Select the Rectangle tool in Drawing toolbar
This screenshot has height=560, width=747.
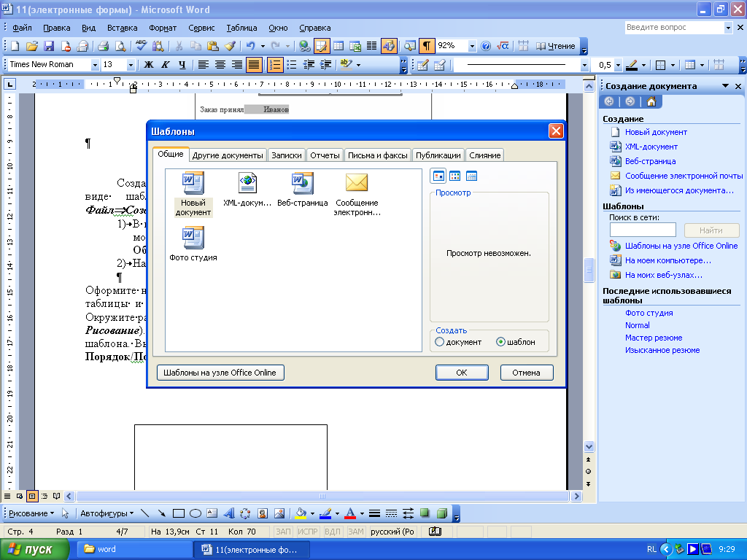point(179,513)
